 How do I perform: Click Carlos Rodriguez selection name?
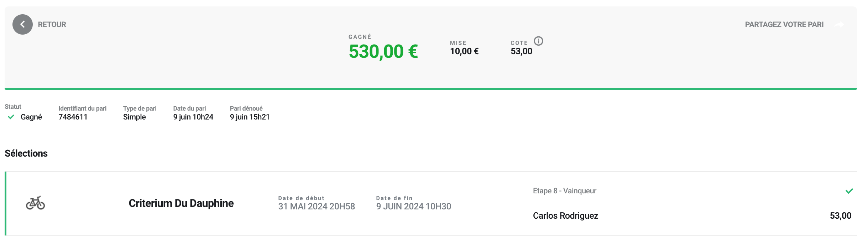(565, 216)
